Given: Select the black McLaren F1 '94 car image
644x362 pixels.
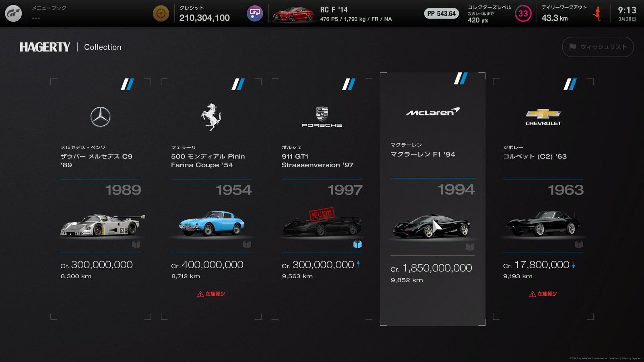Looking at the screenshot, I should point(431,226).
